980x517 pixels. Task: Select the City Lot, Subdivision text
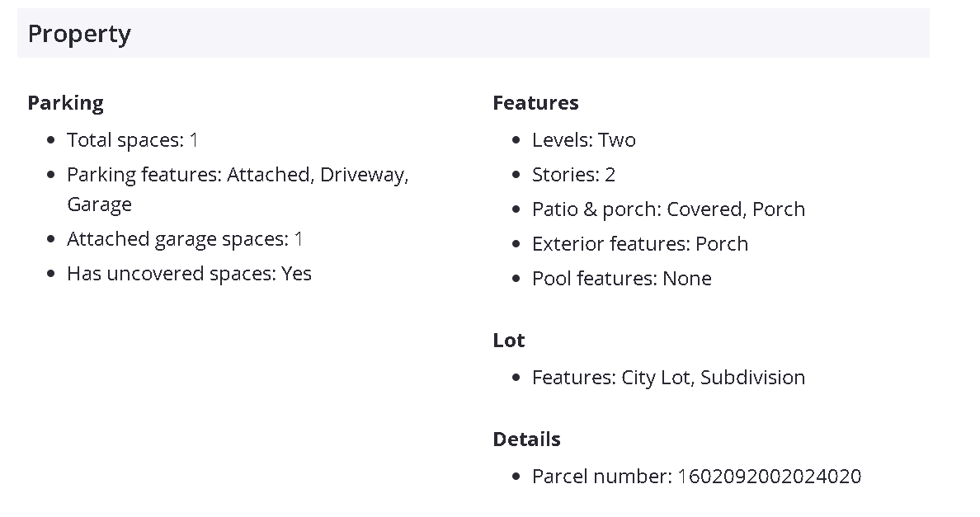tap(713, 378)
